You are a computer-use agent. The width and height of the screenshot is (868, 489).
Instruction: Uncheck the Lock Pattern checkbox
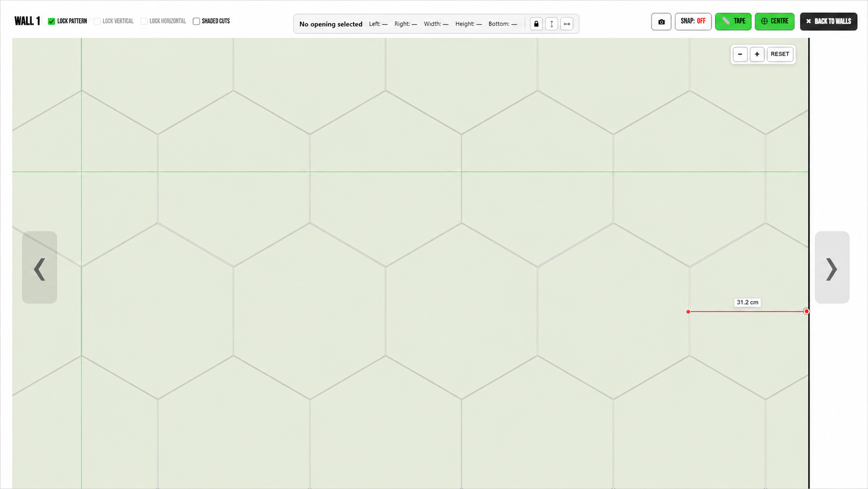pos(51,21)
